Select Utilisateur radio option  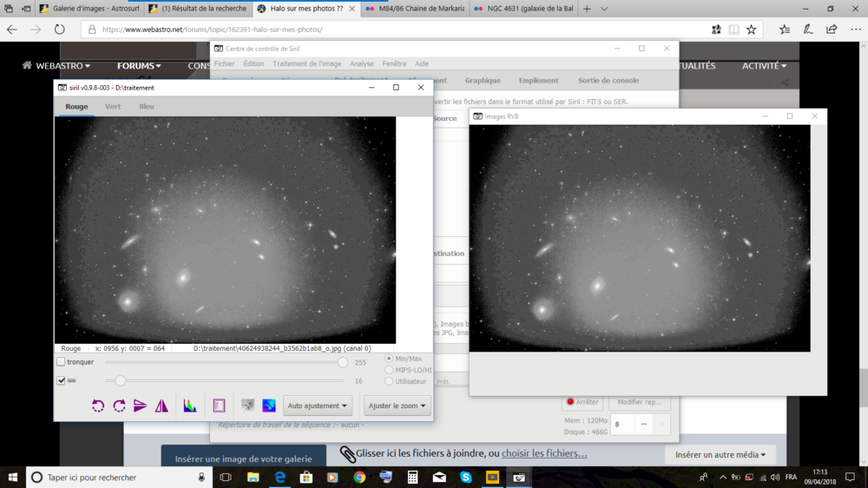(x=389, y=381)
